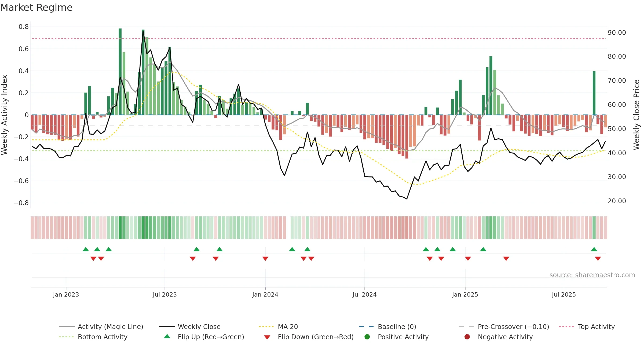Click the Market Regime chart title
644x362 pixels.
tap(36, 8)
